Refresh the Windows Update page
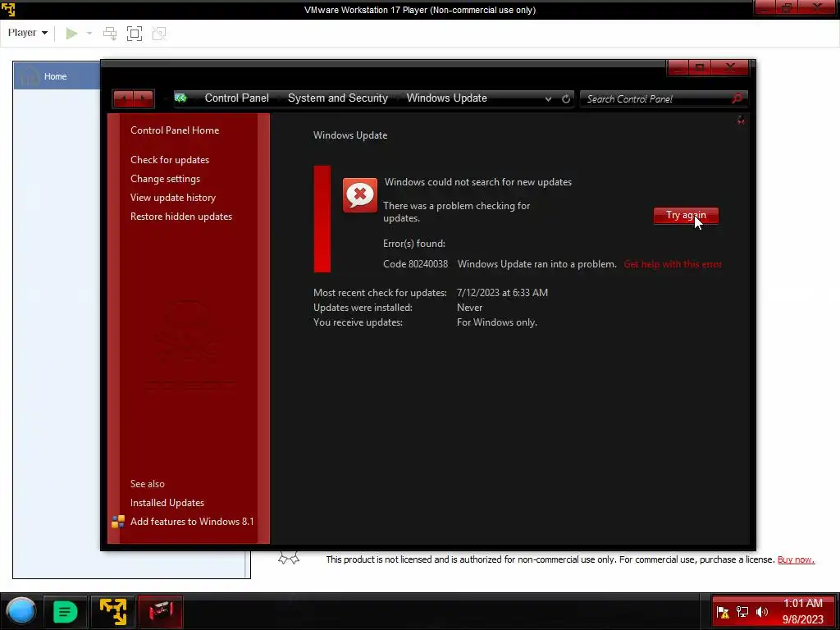The height and width of the screenshot is (630, 840). click(x=566, y=98)
